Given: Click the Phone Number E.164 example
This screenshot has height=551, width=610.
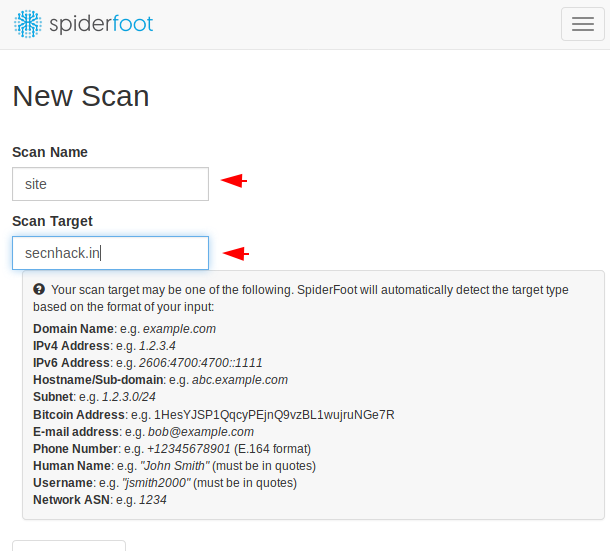Looking at the screenshot, I should 189,449.
